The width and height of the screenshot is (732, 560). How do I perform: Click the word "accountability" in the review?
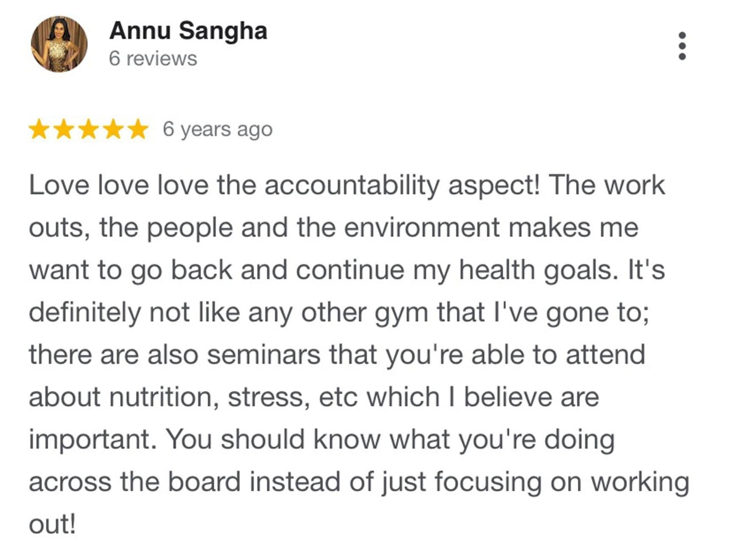[x=352, y=186]
